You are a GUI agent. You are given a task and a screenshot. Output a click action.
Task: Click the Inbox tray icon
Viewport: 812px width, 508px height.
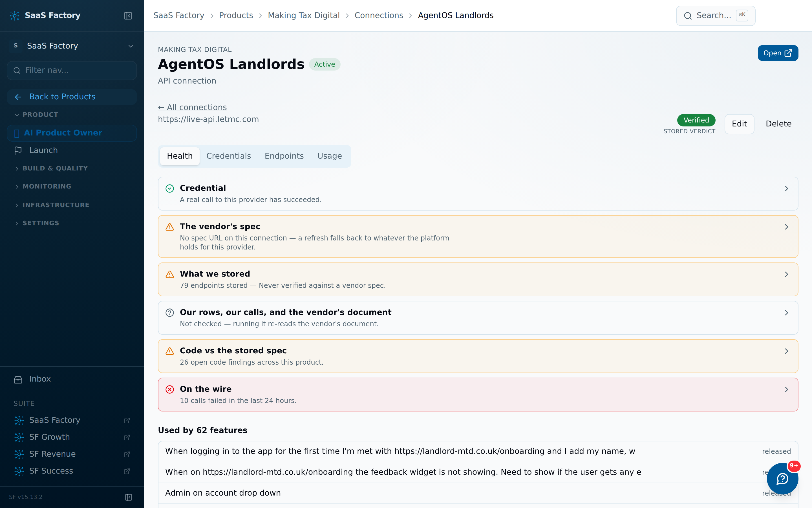(x=18, y=379)
